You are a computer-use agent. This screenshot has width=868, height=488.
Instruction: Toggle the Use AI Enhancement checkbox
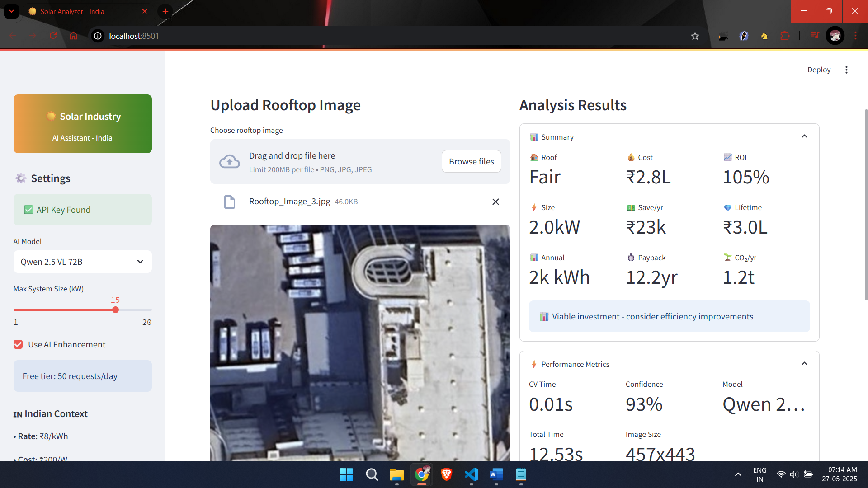tap(18, 344)
